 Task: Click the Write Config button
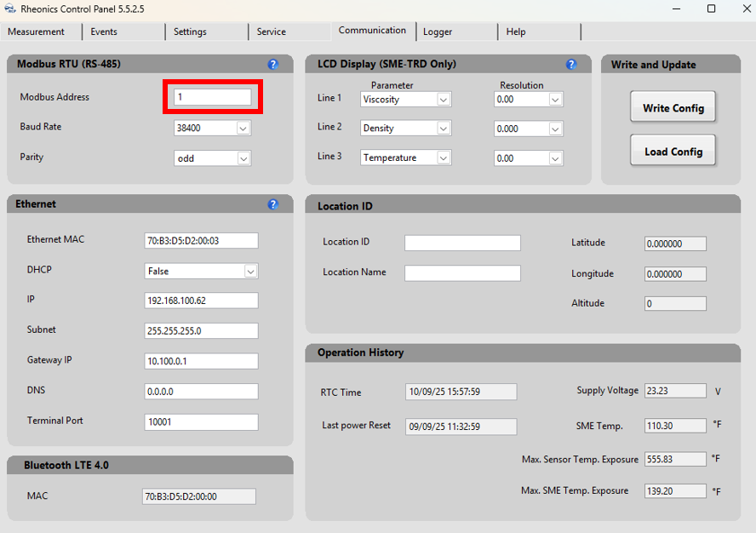(x=673, y=106)
